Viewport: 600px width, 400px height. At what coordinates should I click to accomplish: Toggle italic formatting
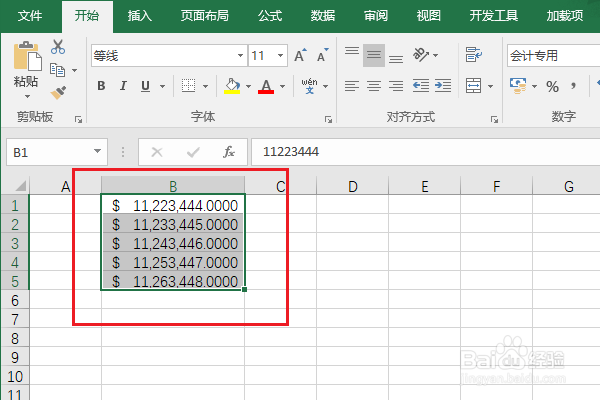pos(123,86)
